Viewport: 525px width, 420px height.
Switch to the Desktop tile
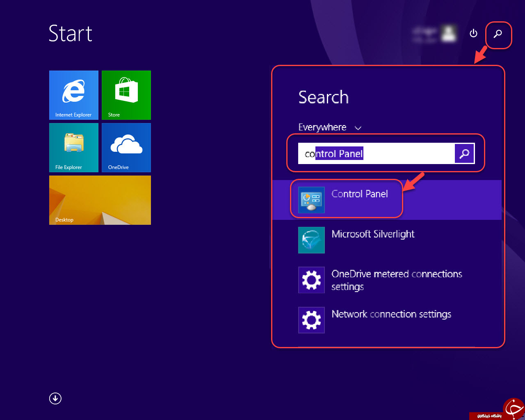(100, 200)
